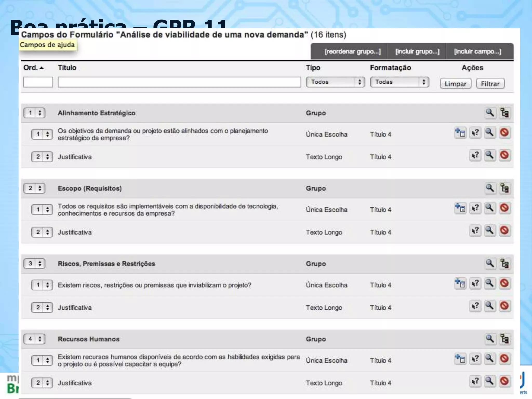Click the Título filter text field
The image size is (532, 399).
click(x=179, y=82)
